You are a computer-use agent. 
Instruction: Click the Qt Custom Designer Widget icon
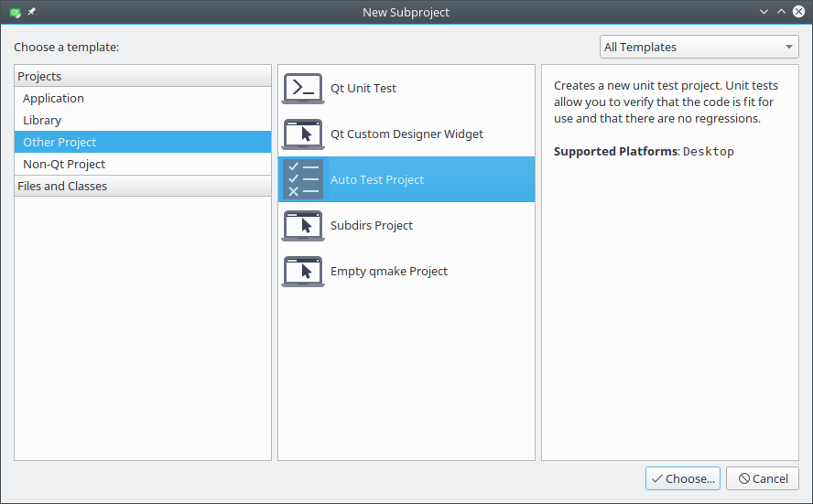tap(303, 134)
